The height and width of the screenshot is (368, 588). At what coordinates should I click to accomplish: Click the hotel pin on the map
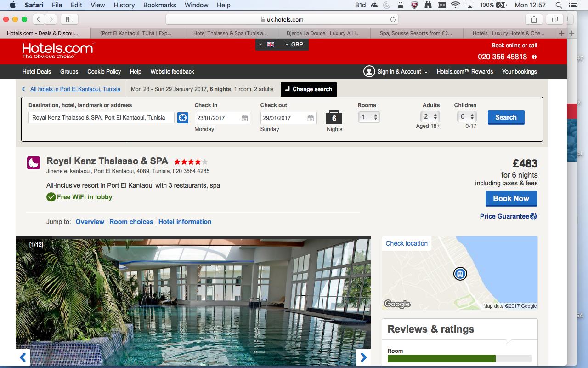[x=460, y=274]
